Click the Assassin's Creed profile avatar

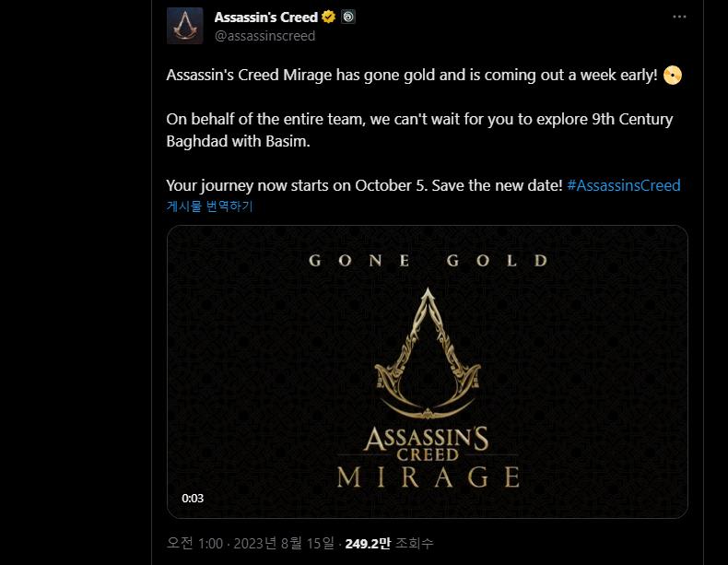click(x=184, y=26)
